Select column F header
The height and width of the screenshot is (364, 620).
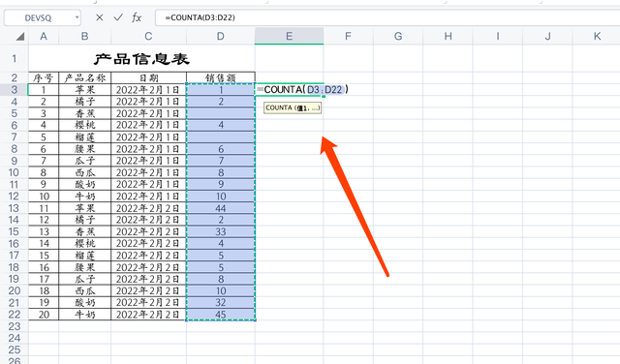tap(348, 37)
